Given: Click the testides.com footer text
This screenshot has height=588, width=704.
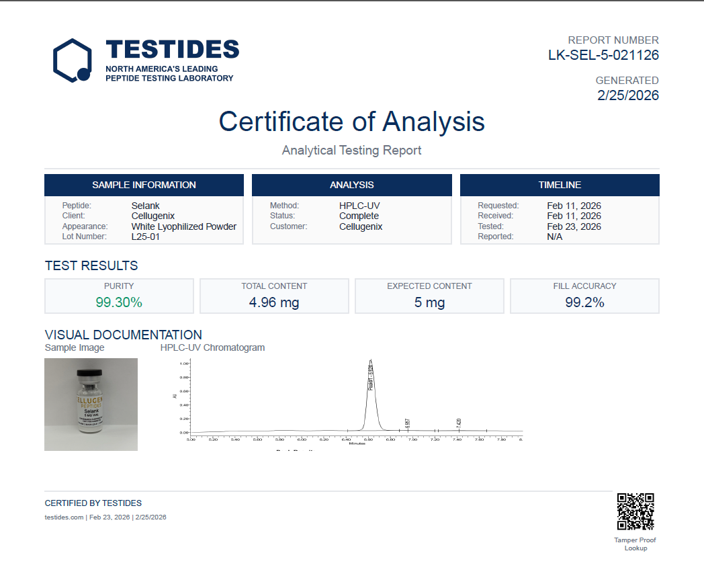Looking at the screenshot, I should [x=64, y=517].
